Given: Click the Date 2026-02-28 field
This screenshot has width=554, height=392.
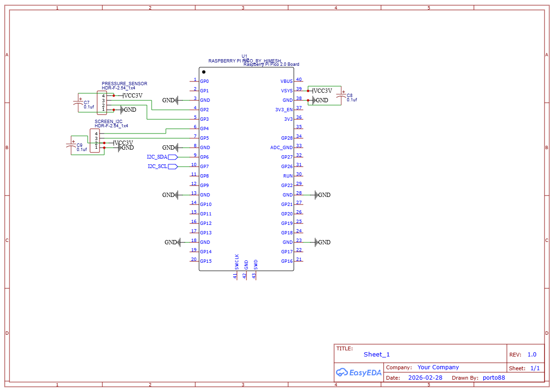Looking at the screenshot, I should (x=425, y=377).
